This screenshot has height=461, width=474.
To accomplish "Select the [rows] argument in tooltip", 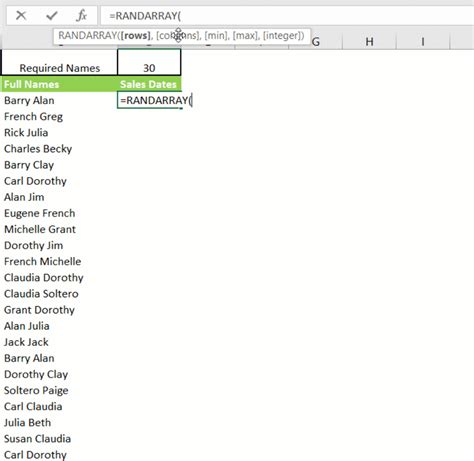I will coord(135,35).
